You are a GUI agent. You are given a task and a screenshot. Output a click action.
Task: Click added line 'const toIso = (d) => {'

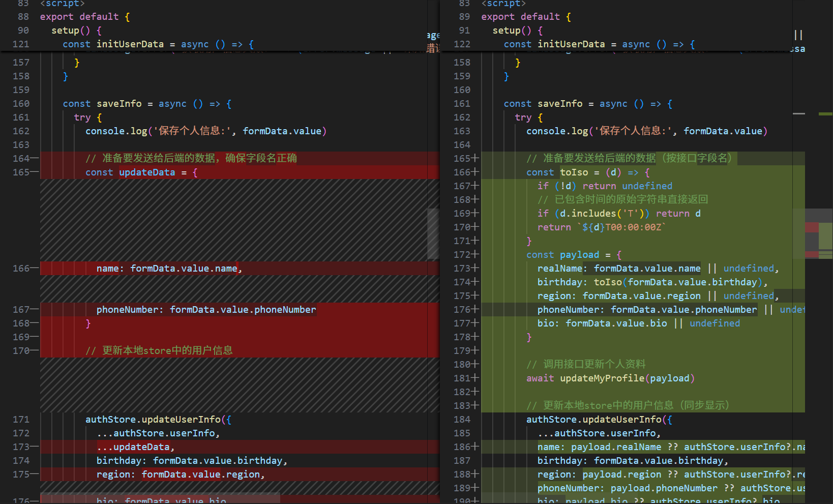(x=588, y=172)
